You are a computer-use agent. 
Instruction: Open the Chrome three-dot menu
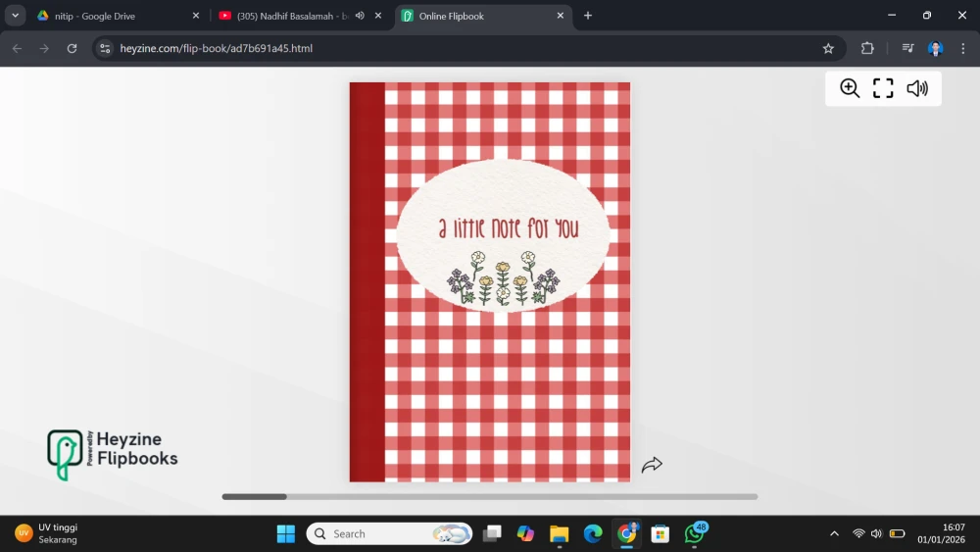point(962,48)
